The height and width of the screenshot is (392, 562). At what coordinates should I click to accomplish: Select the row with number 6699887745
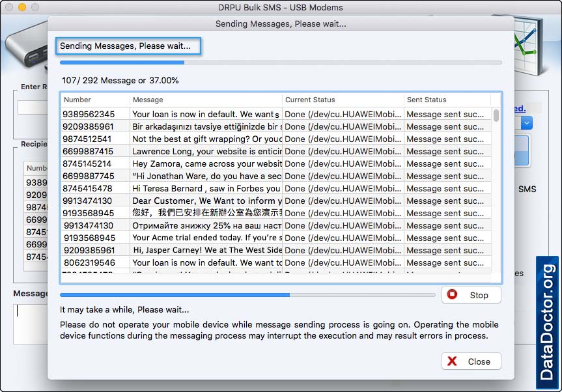coord(276,176)
